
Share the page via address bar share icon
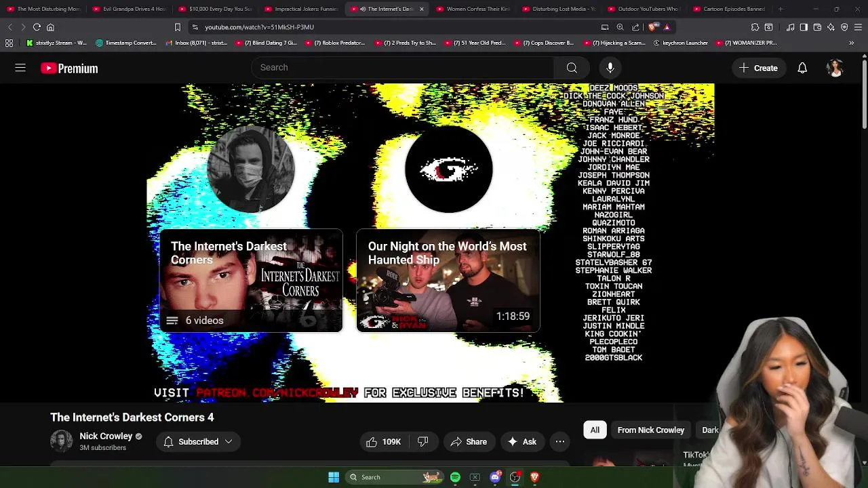[x=635, y=27]
